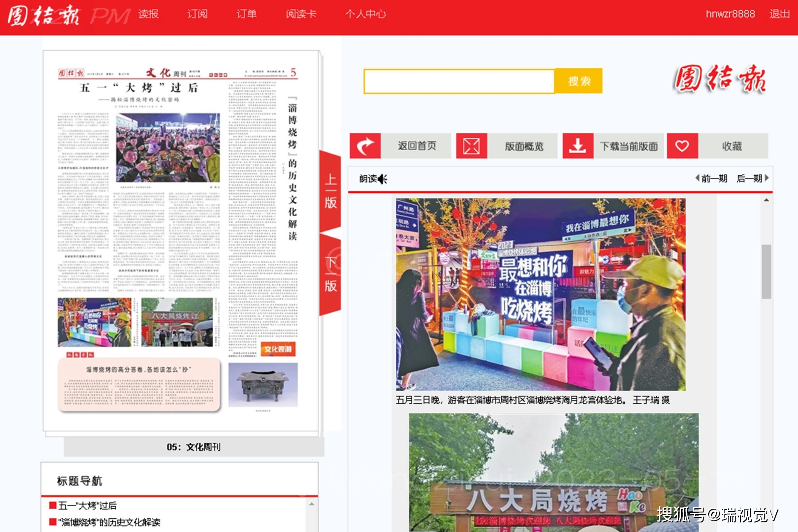This screenshot has height=532, width=798.
Task: Click the search text input field
Action: tap(459, 81)
